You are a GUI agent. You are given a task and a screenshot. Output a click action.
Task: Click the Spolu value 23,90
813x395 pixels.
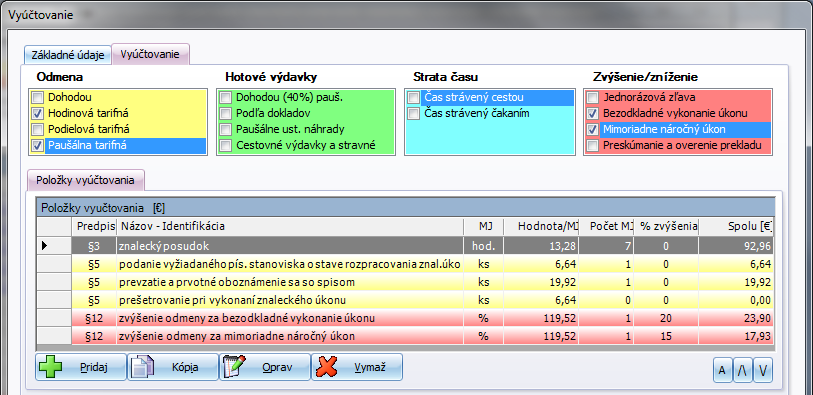757,318
